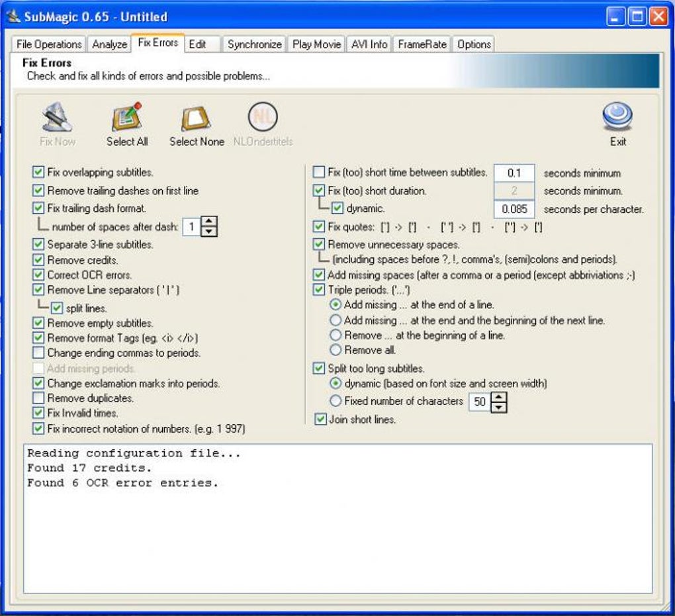The width and height of the screenshot is (675, 616).
Task: Go to the Synchronize tab
Action: coord(254,44)
